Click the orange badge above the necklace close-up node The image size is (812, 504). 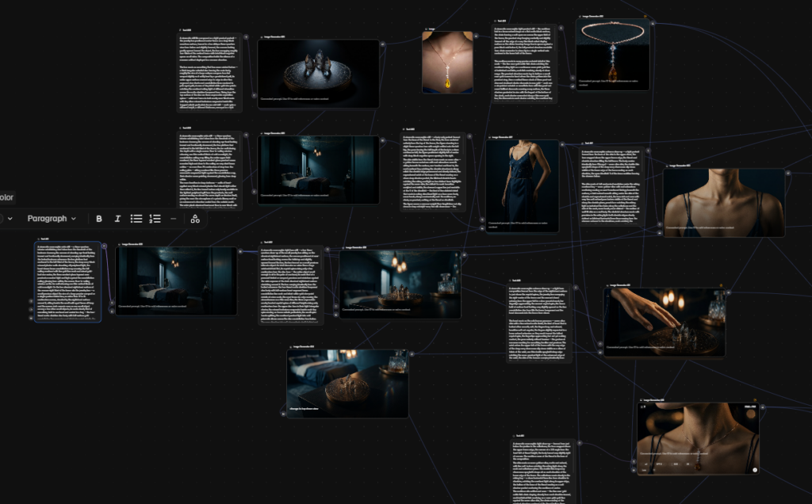click(755, 400)
